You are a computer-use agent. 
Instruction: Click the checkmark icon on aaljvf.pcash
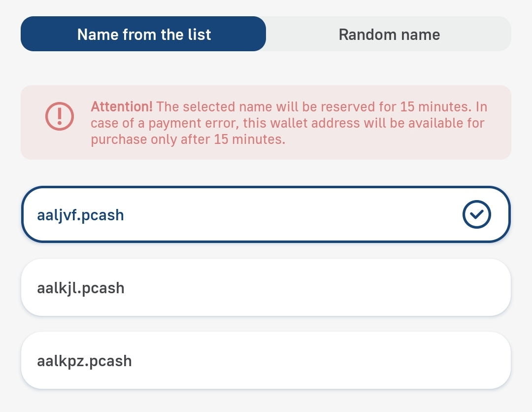tap(477, 214)
